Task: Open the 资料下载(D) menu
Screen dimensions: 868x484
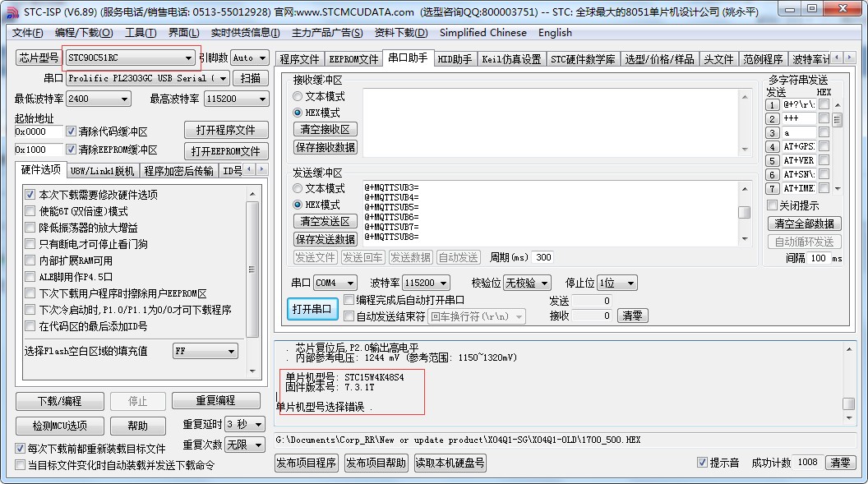Action: tap(401, 33)
